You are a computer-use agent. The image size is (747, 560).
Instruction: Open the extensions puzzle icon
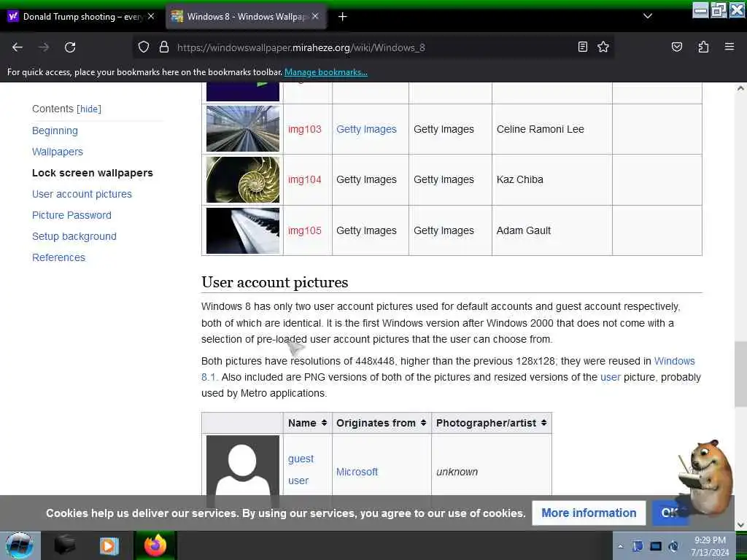[703, 47]
